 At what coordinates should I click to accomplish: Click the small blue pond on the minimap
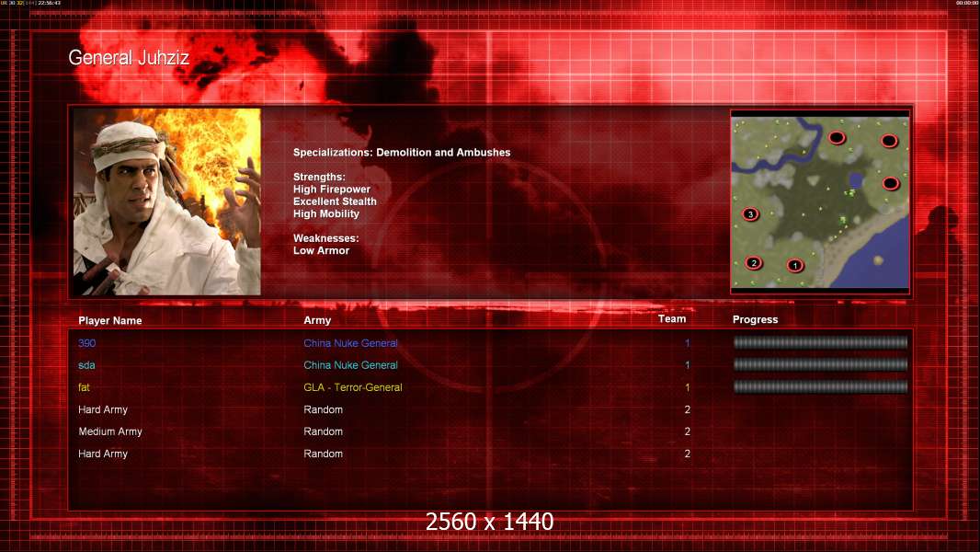pyautogui.click(x=856, y=181)
